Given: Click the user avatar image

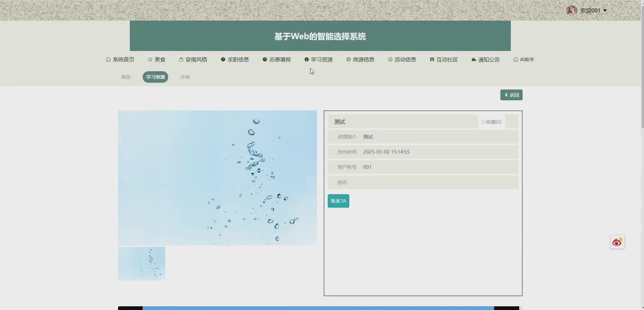Looking at the screenshot, I should pos(572,10).
